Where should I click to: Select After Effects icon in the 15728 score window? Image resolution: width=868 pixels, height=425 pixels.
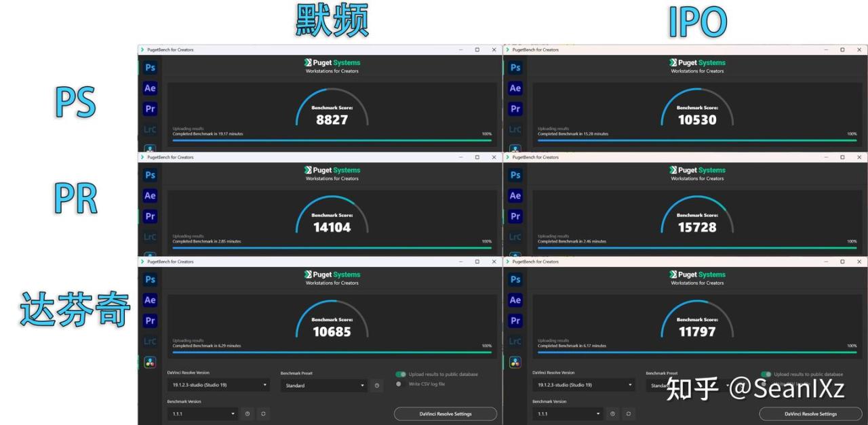click(515, 196)
